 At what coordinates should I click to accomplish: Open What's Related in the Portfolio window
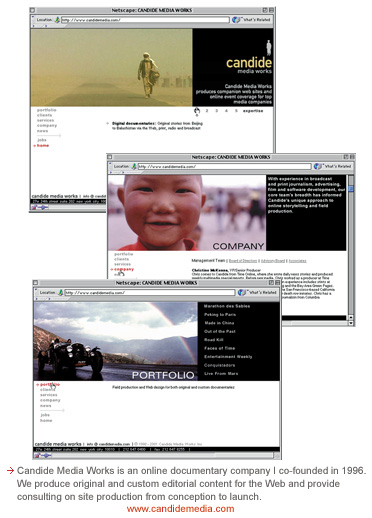(262, 292)
